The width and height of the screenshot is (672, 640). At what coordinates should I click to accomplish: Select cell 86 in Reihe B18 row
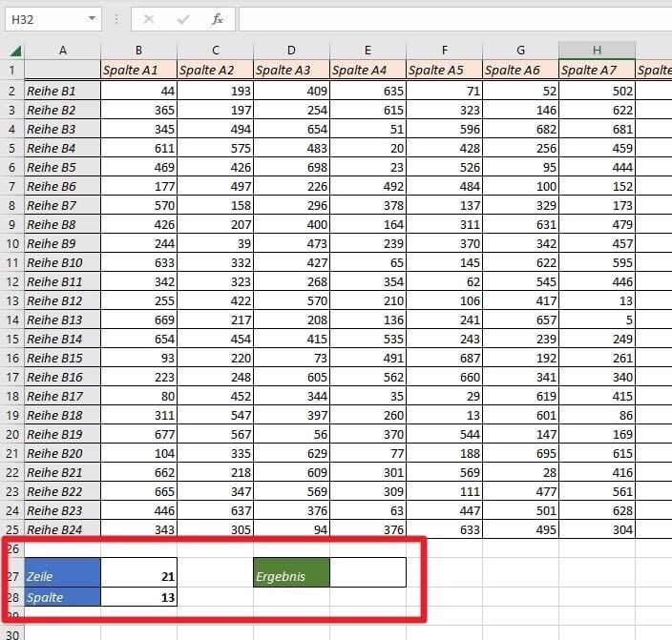[x=597, y=416]
